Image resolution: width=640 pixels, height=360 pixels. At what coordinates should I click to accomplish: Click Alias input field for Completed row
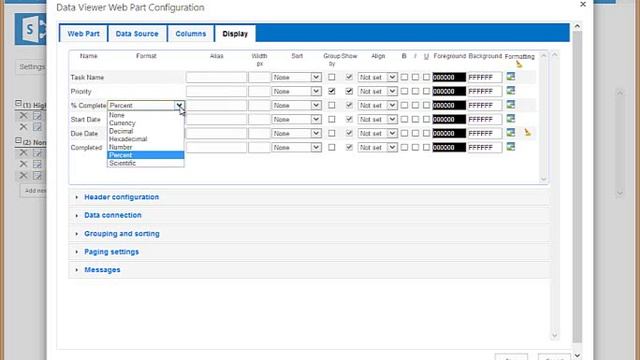click(216, 147)
